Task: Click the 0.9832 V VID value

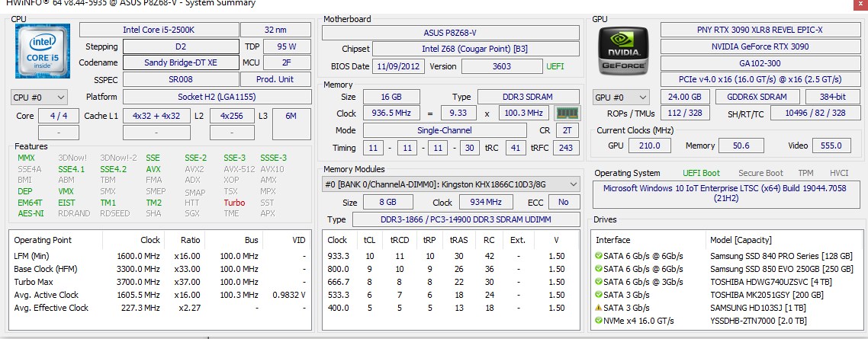Action: [289, 295]
